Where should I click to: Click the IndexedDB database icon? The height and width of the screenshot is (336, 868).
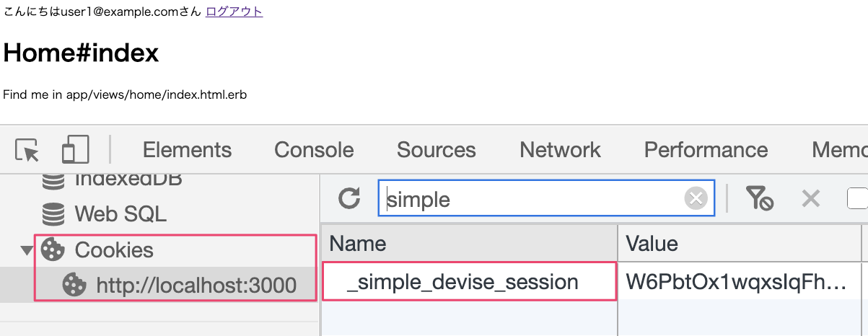[53, 180]
